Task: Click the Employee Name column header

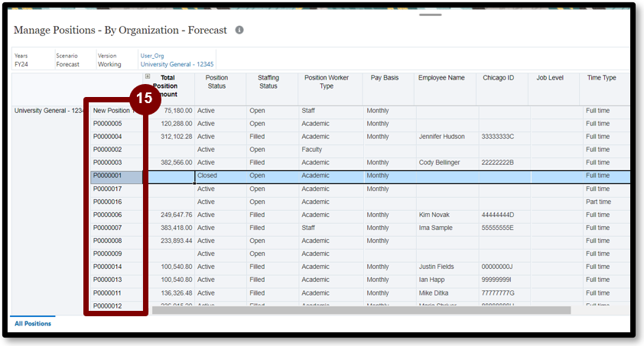Action: 441,78
